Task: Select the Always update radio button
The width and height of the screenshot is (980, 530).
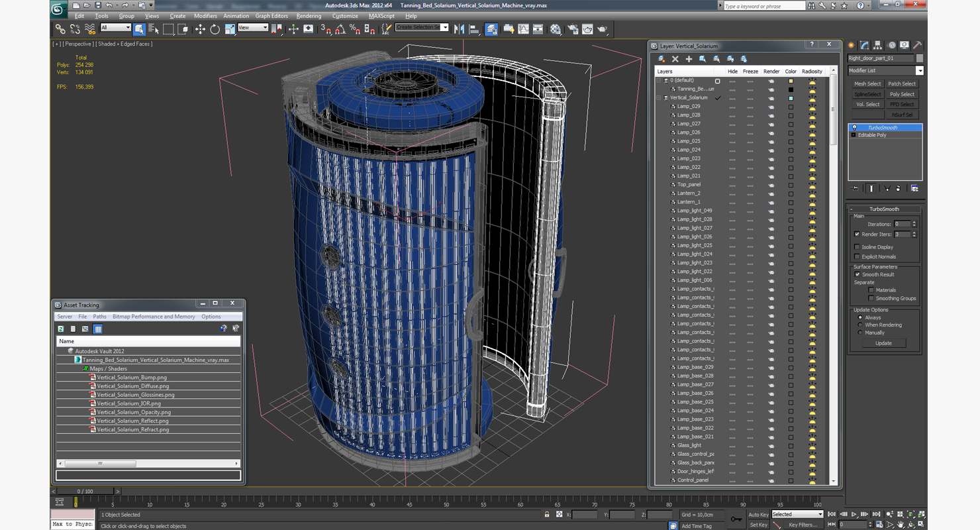Action: (860, 317)
